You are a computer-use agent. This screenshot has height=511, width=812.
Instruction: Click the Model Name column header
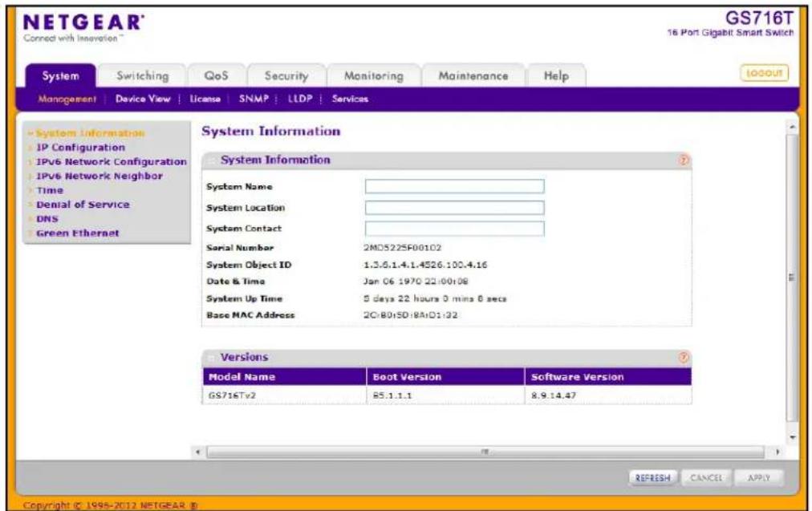coord(284,377)
